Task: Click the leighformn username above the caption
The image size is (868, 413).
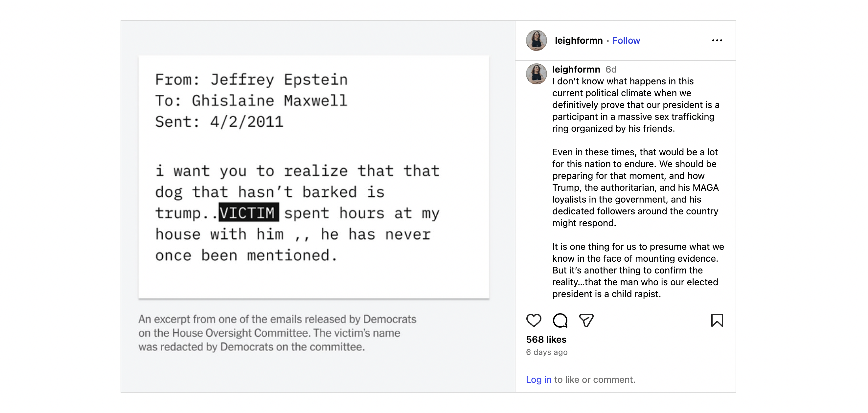Action: [576, 69]
